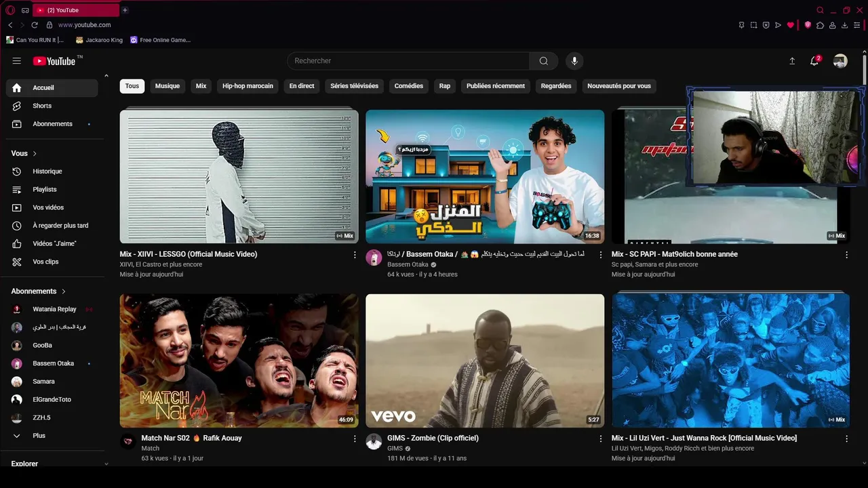Open the browser downloads icon
The width and height of the screenshot is (868, 488).
(x=845, y=25)
